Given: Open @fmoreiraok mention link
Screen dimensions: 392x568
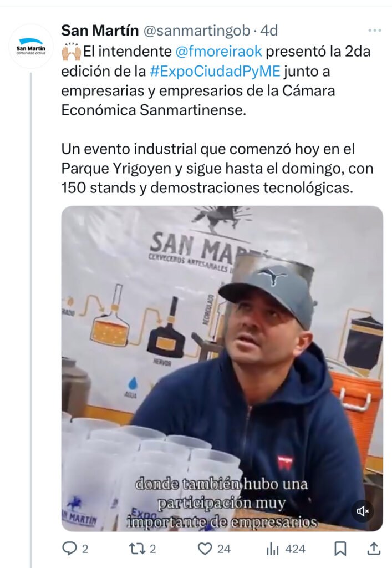Looking at the screenshot, I should 218,51.
